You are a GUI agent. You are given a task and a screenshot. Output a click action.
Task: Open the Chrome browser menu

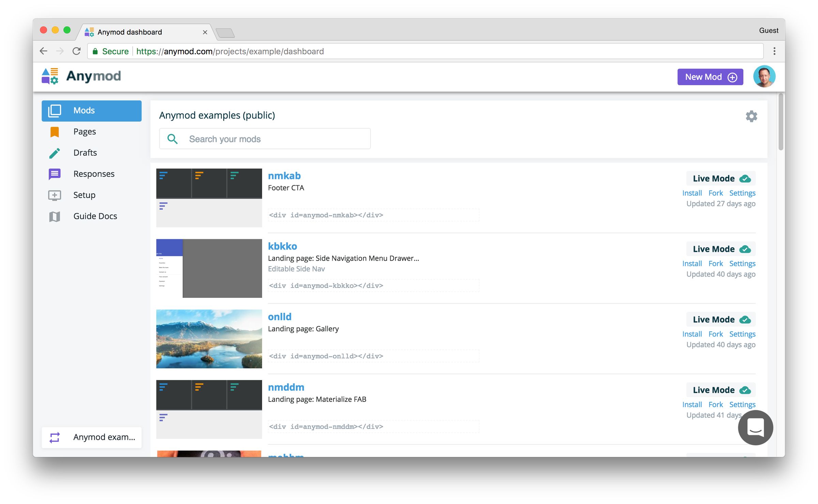point(774,51)
